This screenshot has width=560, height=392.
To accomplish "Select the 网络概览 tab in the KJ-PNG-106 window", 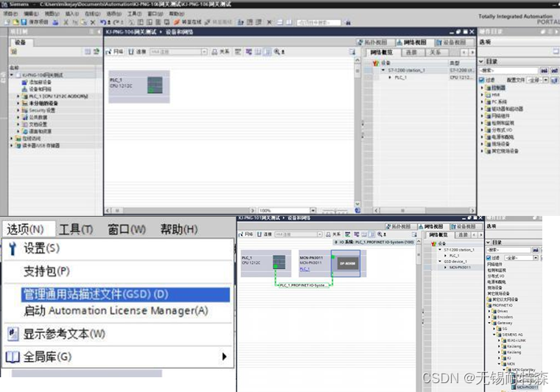I will coord(382,52).
